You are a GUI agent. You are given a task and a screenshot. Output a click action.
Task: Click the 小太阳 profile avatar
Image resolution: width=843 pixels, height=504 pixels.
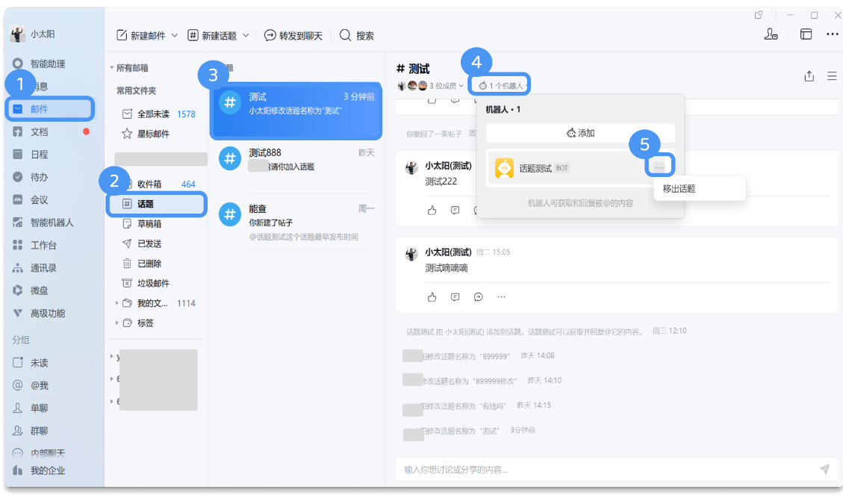pyautogui.click(x=18, y=34)
